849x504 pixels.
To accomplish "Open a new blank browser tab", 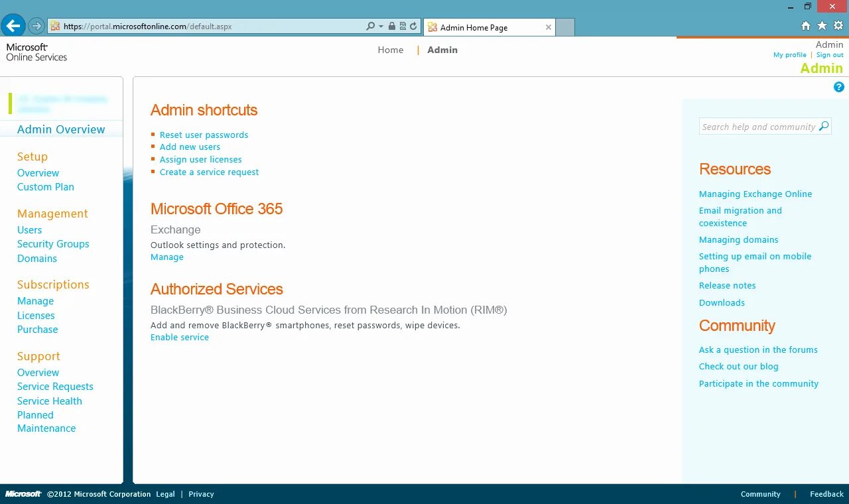I will tap(565, 27).
